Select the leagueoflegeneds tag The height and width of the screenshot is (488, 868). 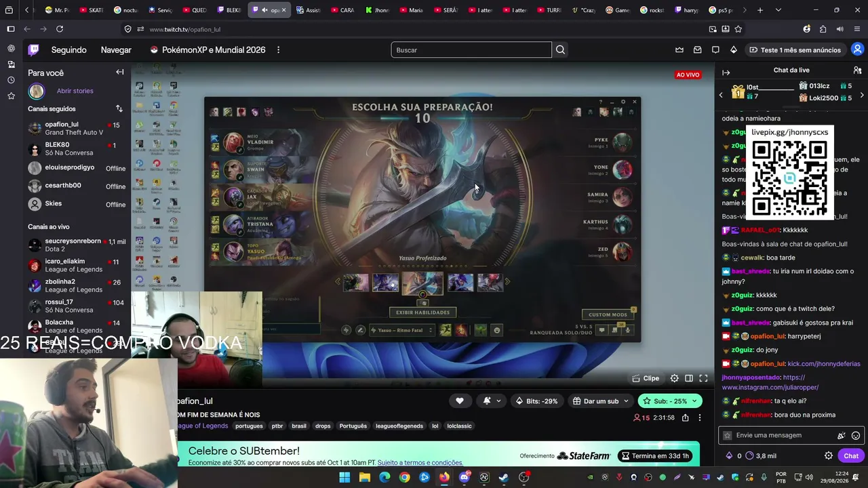[x=399, y=426]
